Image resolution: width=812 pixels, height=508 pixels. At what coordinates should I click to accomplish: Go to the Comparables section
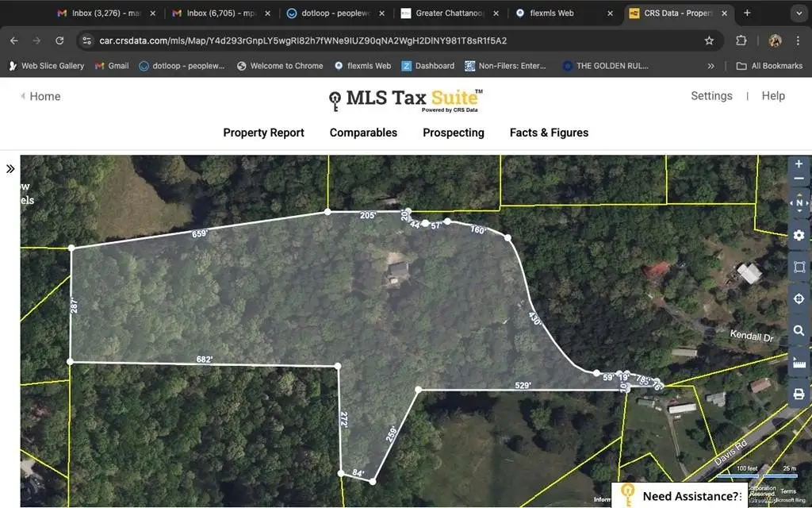363,133
